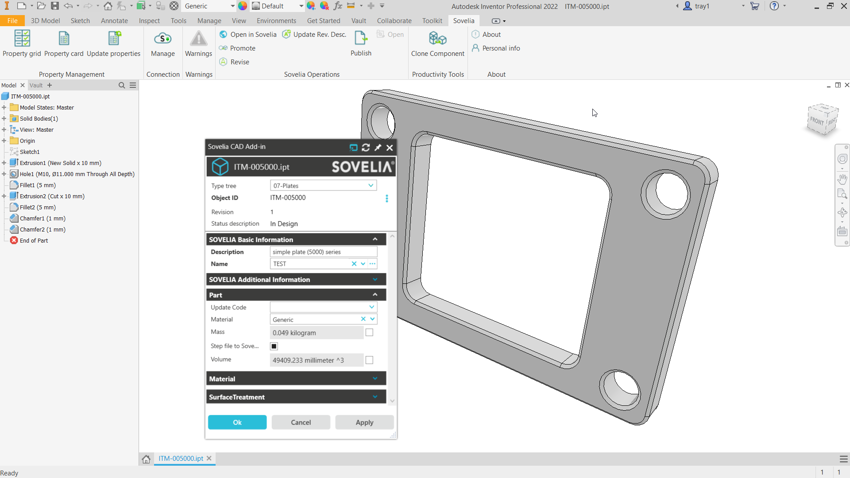Click Update Rev. Desc. command

pyautogui.click(x=314, y=34)
